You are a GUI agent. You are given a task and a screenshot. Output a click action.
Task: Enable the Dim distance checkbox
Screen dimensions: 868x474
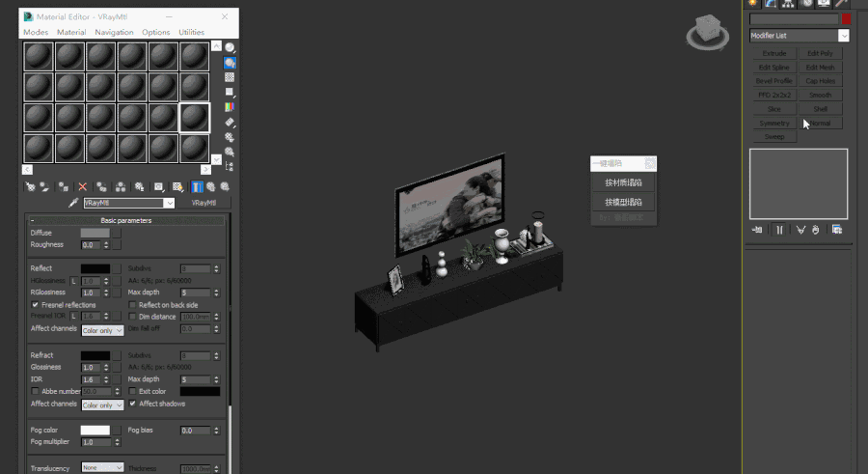[132, 317]
